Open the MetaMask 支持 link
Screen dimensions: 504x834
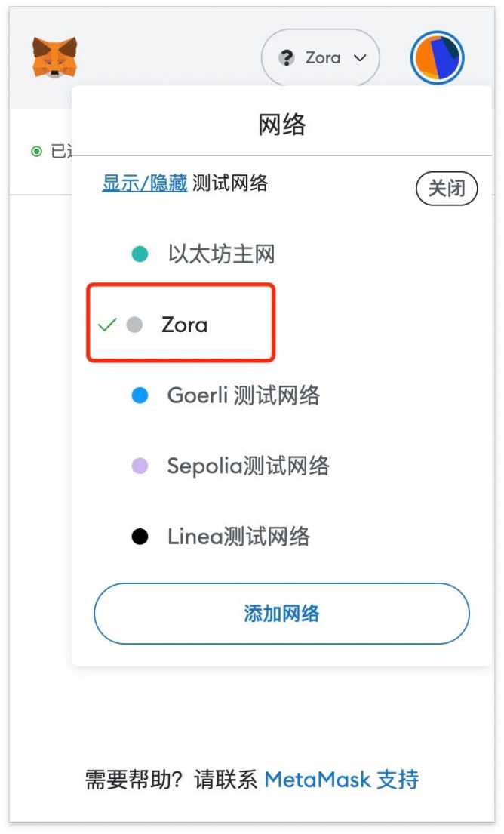pyautogui.click(x=341, y=779)
